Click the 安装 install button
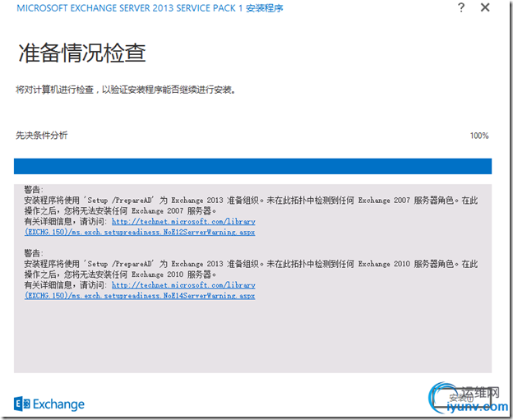The image size is (513, 420). (462, 398)
